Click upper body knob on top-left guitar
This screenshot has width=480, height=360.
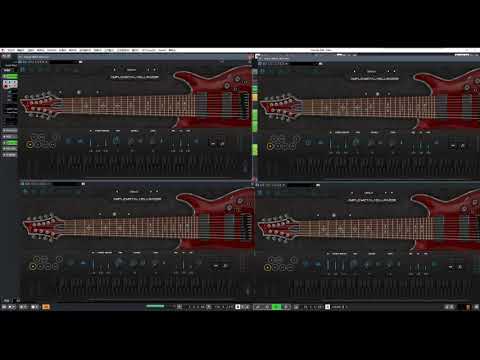point(237,79)
